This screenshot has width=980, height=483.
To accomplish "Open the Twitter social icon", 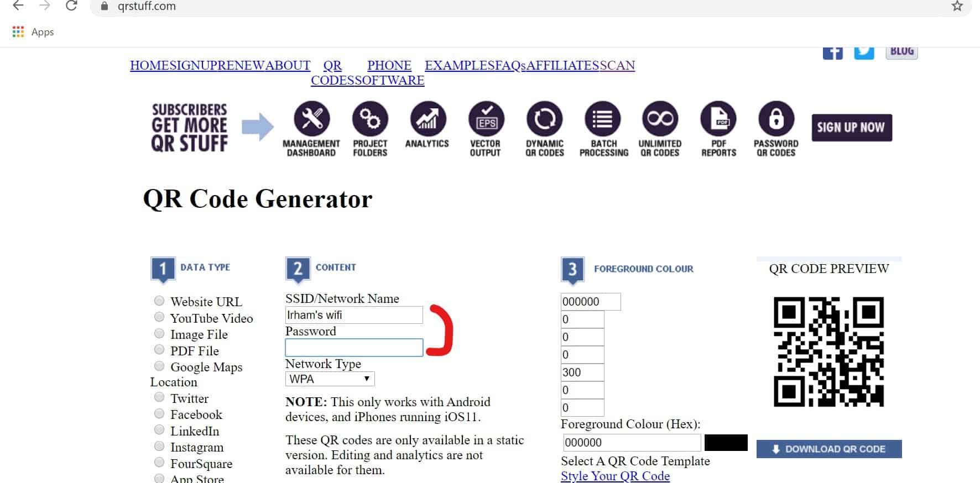I will 864,53.
